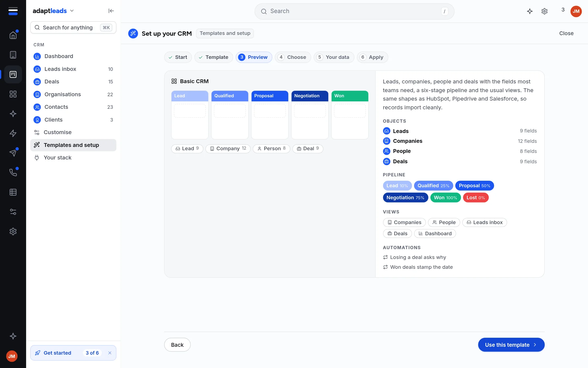The height and width of the screenshot is (368, 588).
Task: Click the Companies object icon
Action: [x=387, y=141]
